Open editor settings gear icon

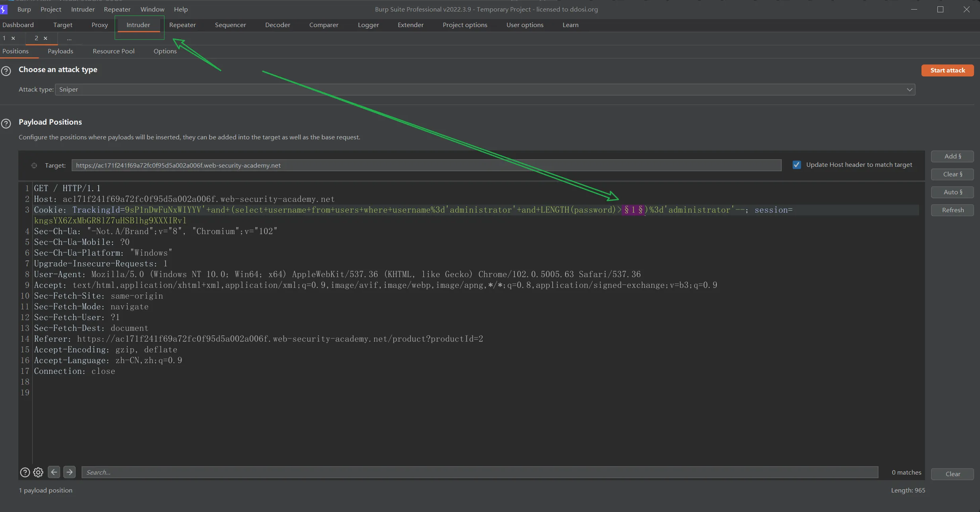point(38,473)
